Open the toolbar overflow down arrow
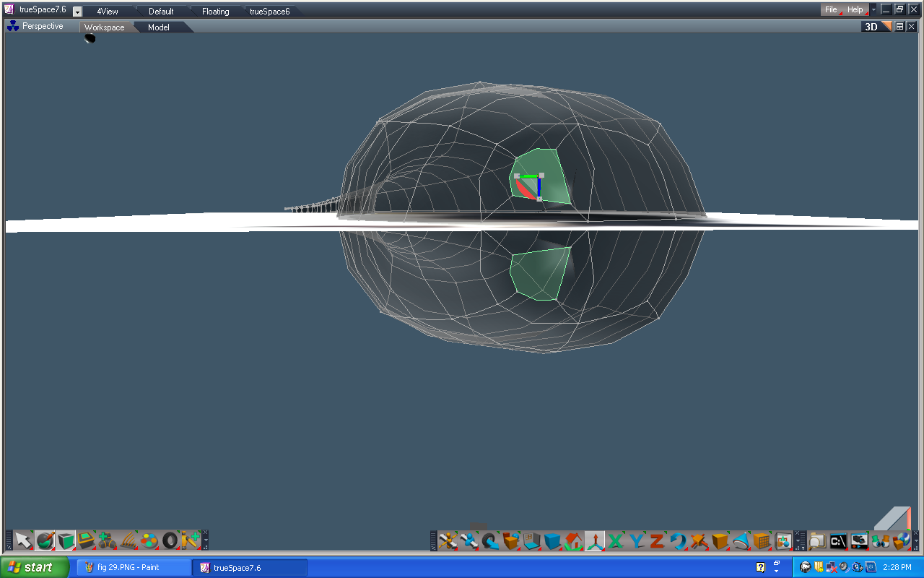 coord(206,540)
